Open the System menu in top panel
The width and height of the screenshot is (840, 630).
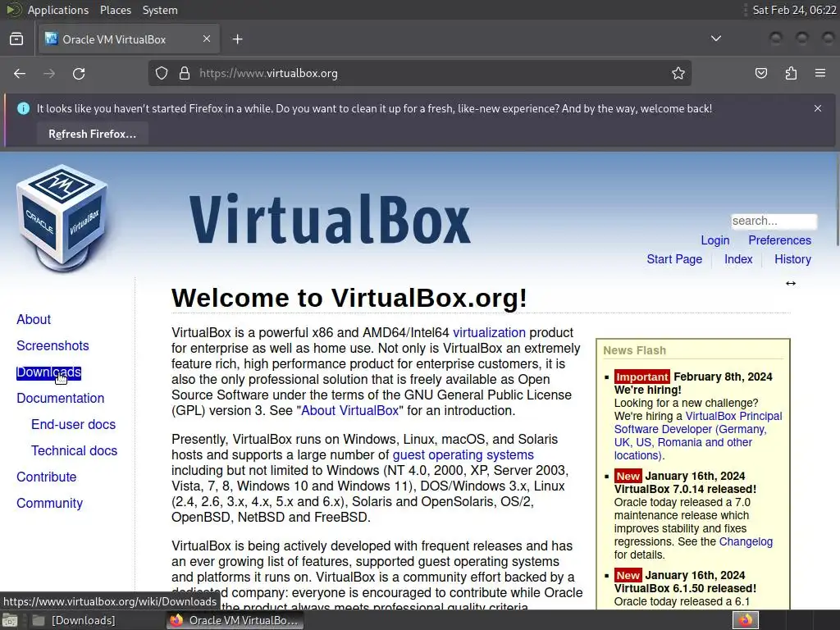[160, 10]
